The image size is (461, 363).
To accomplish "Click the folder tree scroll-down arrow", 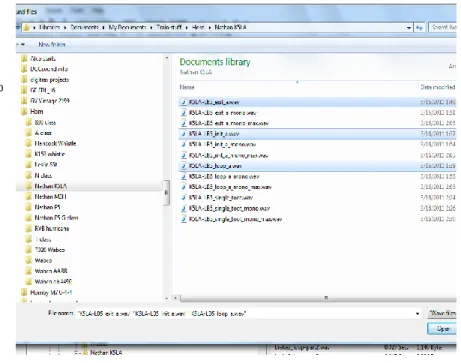I will (166, 298).
